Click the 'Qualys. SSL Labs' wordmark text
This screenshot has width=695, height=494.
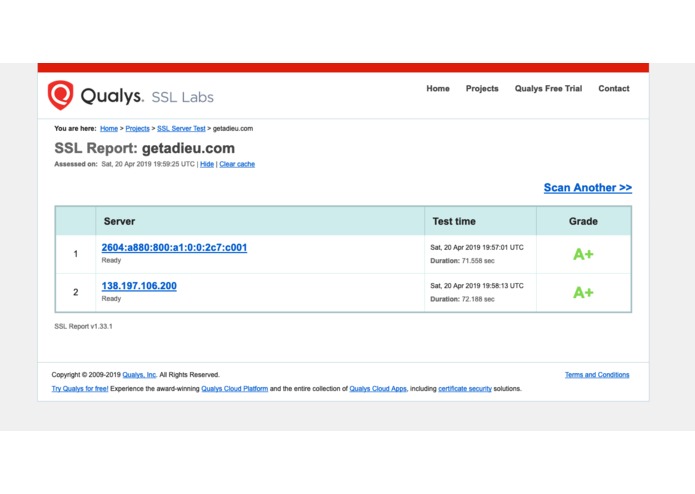pos(147,96)
